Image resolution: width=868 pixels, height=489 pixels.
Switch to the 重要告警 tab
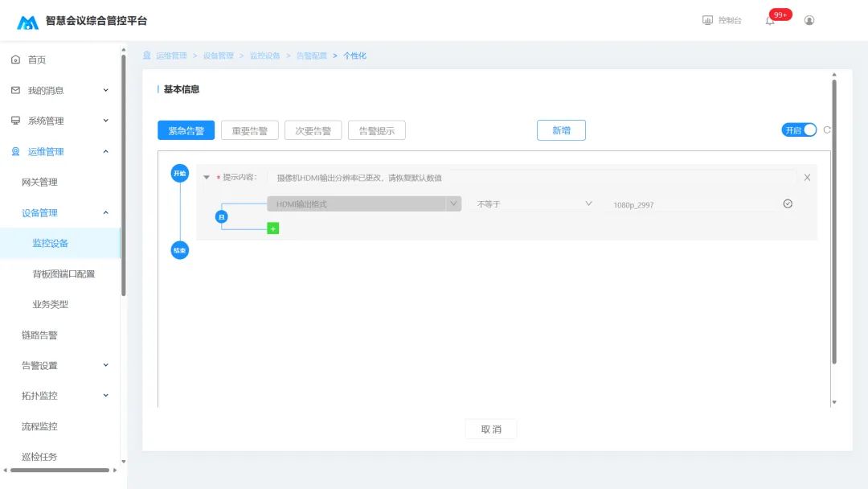pyautogui.click(x=250, y=131)
